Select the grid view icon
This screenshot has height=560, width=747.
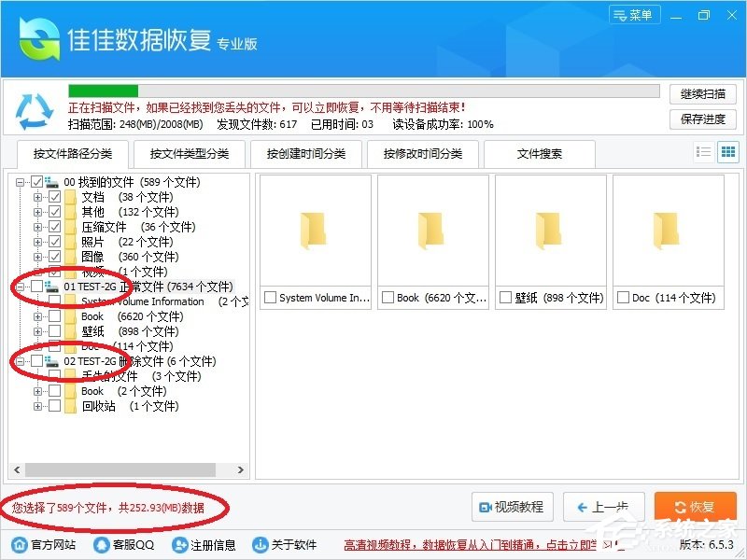point(727,153)
